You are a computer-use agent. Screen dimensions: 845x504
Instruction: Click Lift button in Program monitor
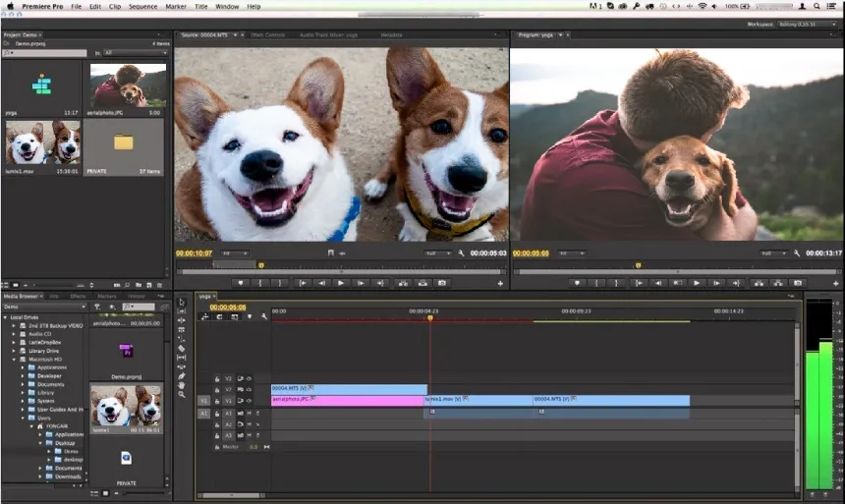[759, 283]
